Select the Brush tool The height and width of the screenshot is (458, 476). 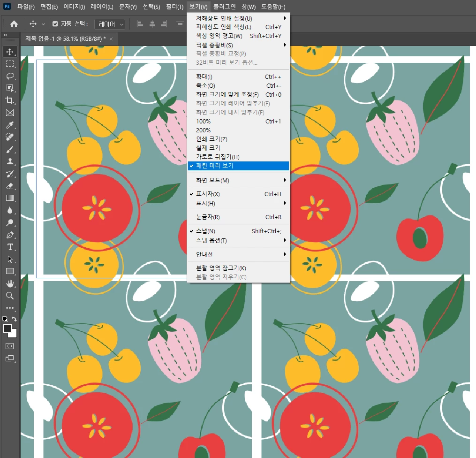pyautogui.click(x=10, y=149)
